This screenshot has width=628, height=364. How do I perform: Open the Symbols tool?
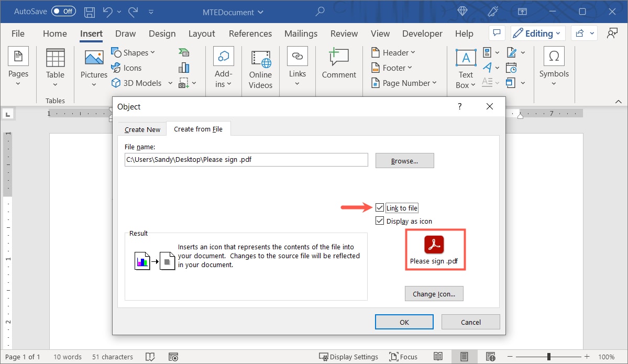point(554,67)
